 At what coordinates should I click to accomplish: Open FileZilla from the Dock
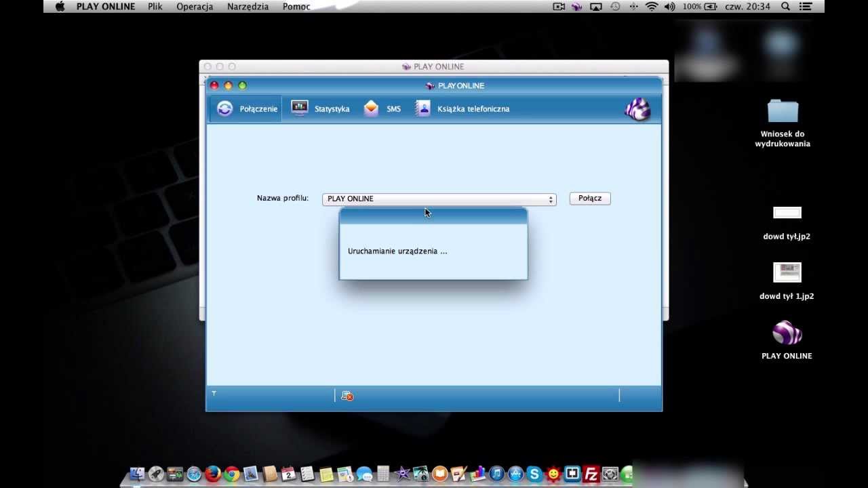[591, 474]
